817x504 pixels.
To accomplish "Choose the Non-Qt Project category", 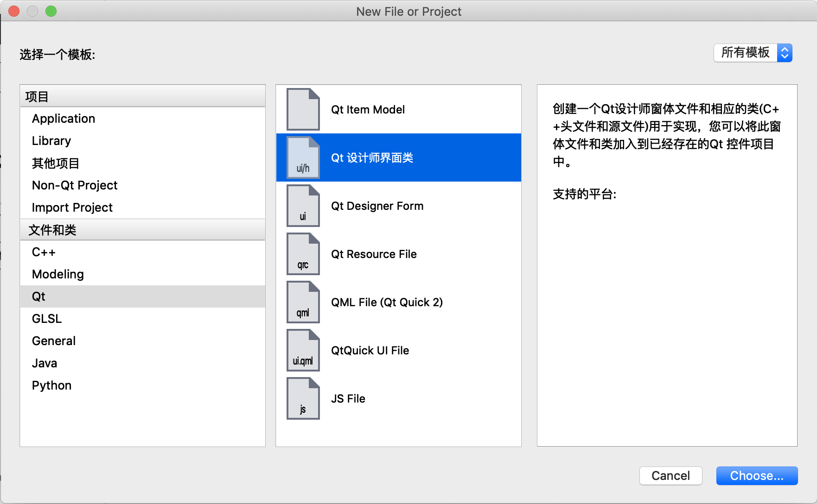I will tap(143, 185).
